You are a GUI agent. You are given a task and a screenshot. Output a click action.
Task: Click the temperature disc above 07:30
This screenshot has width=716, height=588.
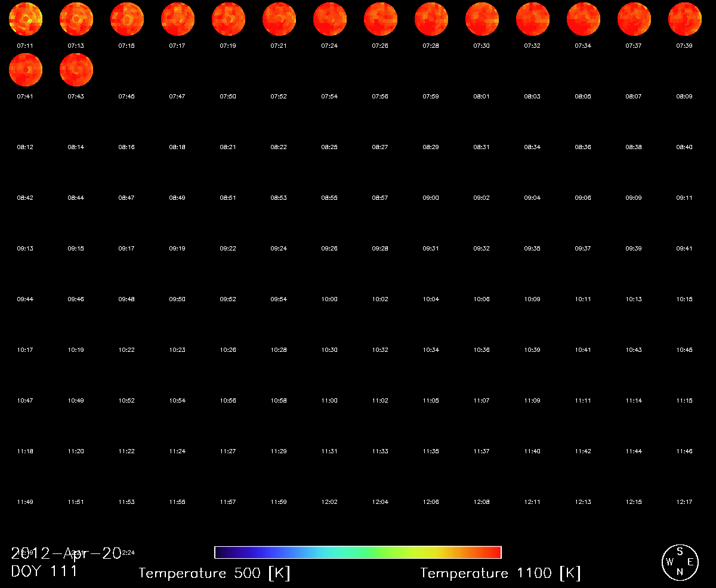(482, 20)
